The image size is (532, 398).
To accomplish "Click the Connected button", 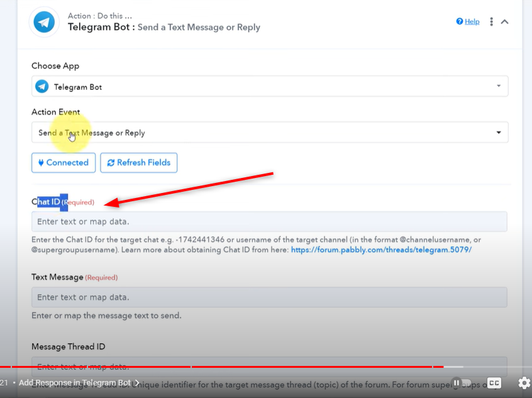I will coord(64,162).
